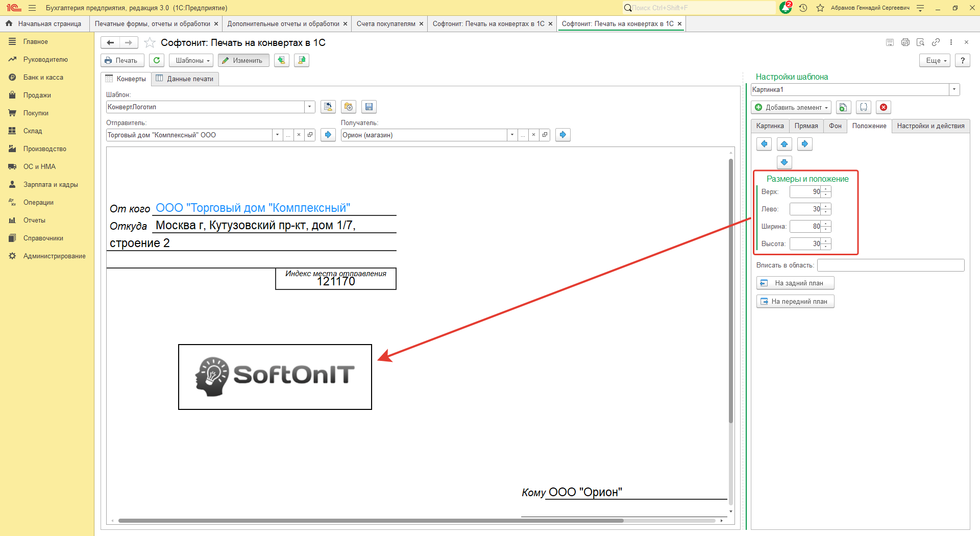
Task: Toggle the Изменить edit mode button
Action: (x=243, y=60)
